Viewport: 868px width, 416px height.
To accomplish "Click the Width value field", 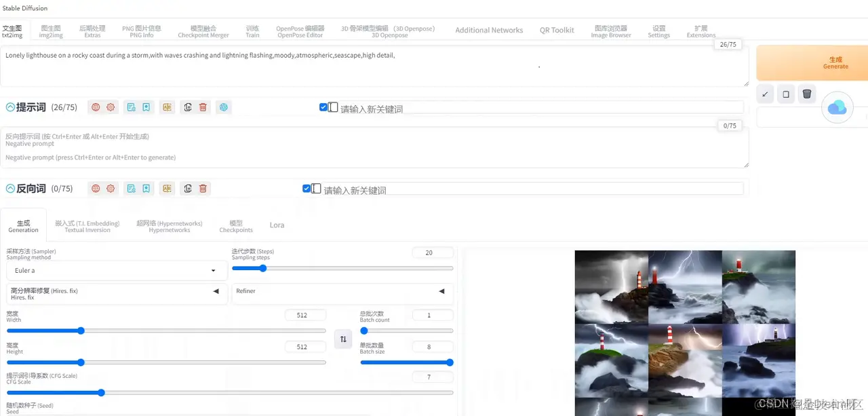I will pyautogui.click(x=305, y=315).
